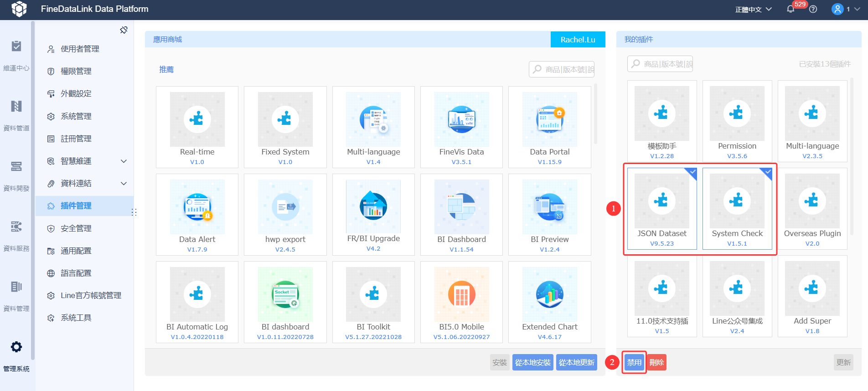Select the installed Line公众号集成 plugin card

737,296
